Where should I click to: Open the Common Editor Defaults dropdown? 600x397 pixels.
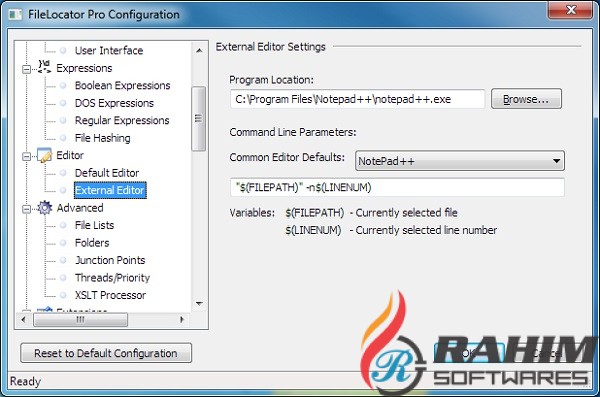(x=460, y=161)
